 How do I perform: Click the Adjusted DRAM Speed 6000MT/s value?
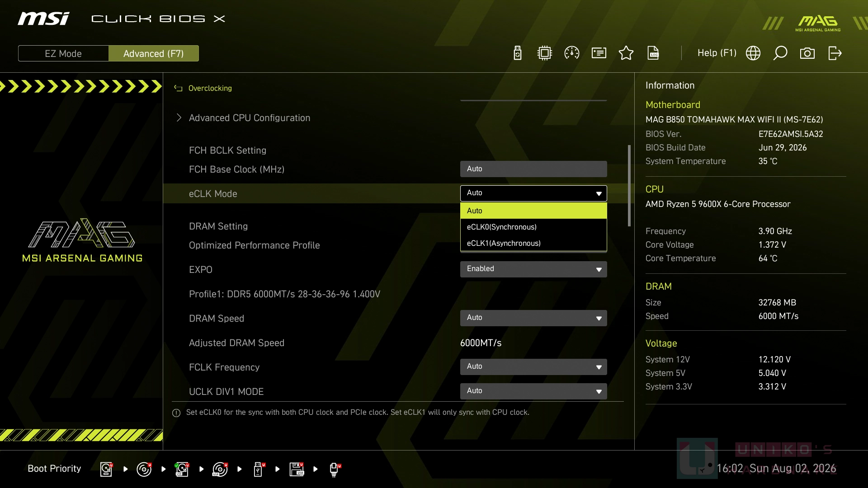pos(481,343)
